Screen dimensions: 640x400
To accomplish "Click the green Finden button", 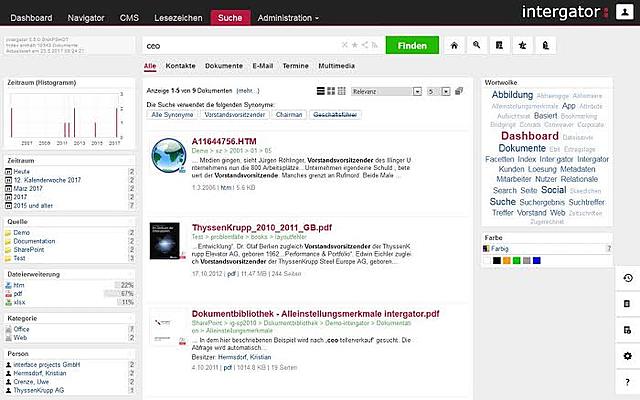I will [x=412, y=45].
